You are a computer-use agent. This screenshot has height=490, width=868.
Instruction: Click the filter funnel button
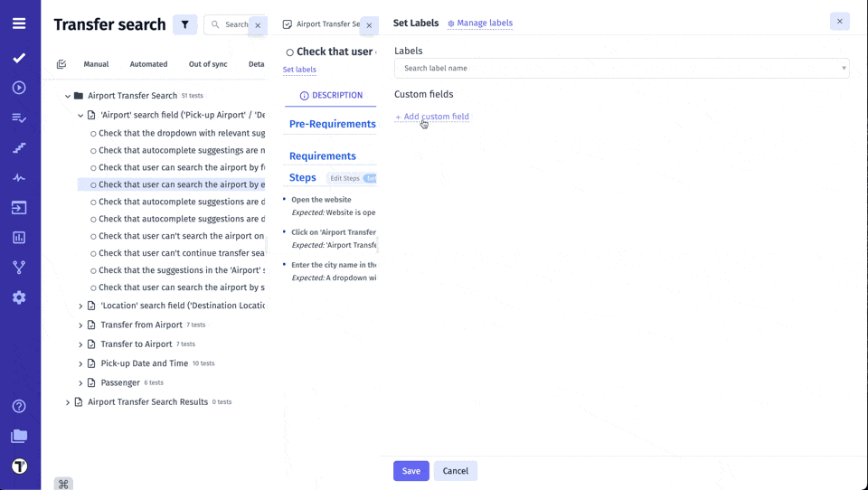pos(184,24)
